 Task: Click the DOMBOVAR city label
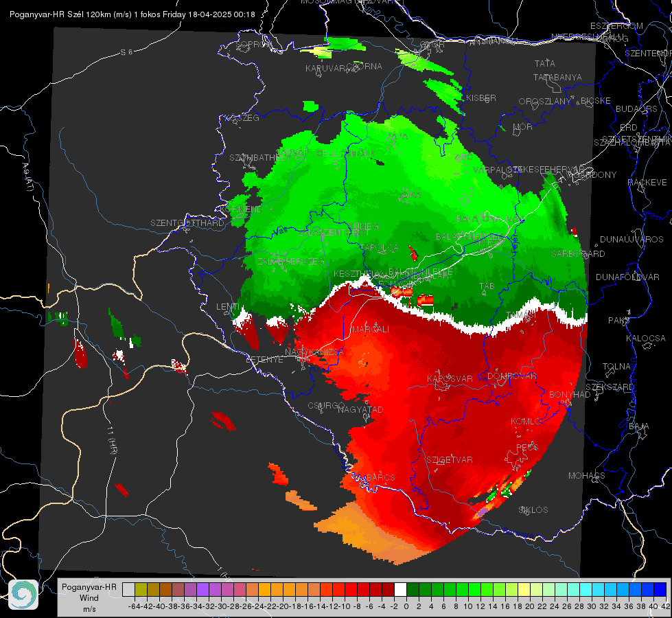pos(511,376)
